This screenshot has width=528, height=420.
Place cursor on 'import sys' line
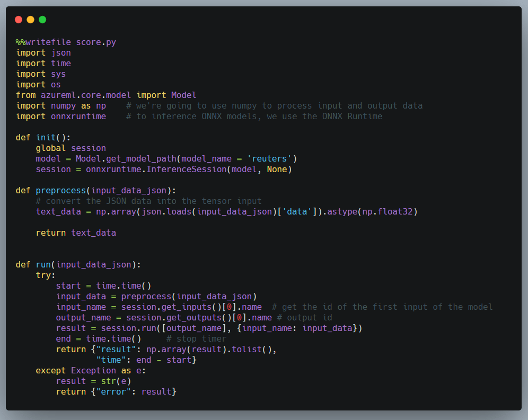pyautogui.click(x=41, y=74)
